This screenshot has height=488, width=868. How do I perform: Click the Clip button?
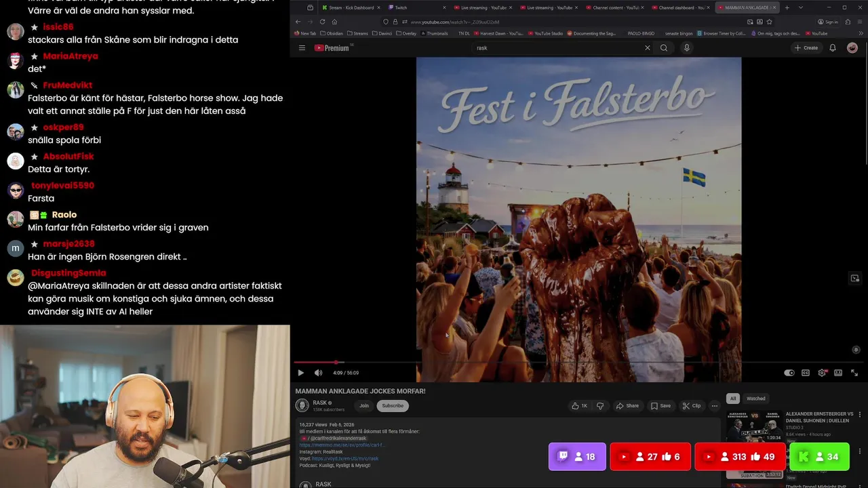pyautogui.click(x=691, y=406)
